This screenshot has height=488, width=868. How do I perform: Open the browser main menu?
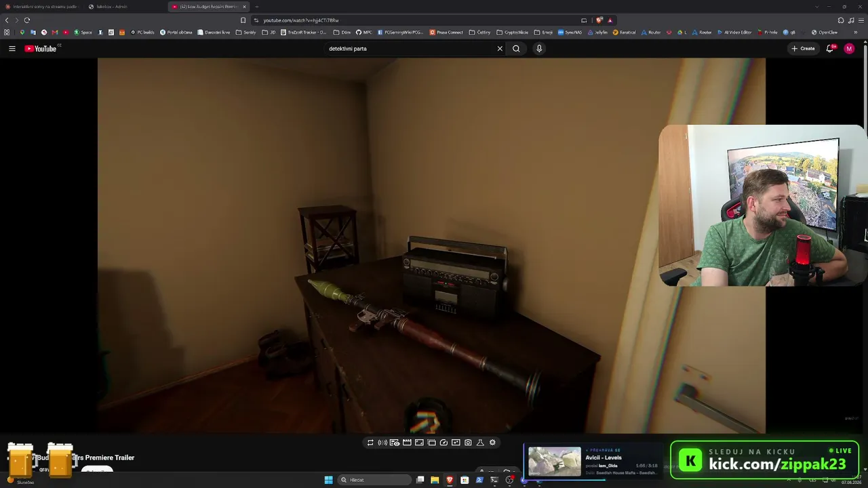(x=861, y=20)
